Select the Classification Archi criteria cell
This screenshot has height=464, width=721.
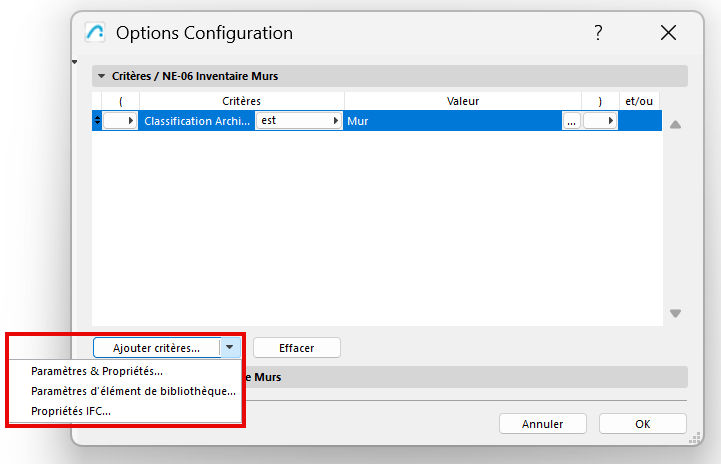tap(196, 120)
